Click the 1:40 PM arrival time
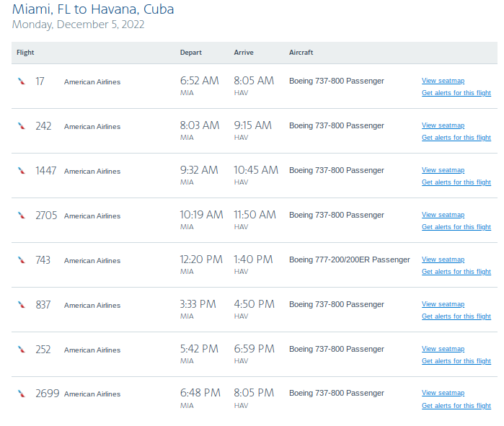Image resolution: width=504 pixels, height=426 pixels. coord(253,259)
